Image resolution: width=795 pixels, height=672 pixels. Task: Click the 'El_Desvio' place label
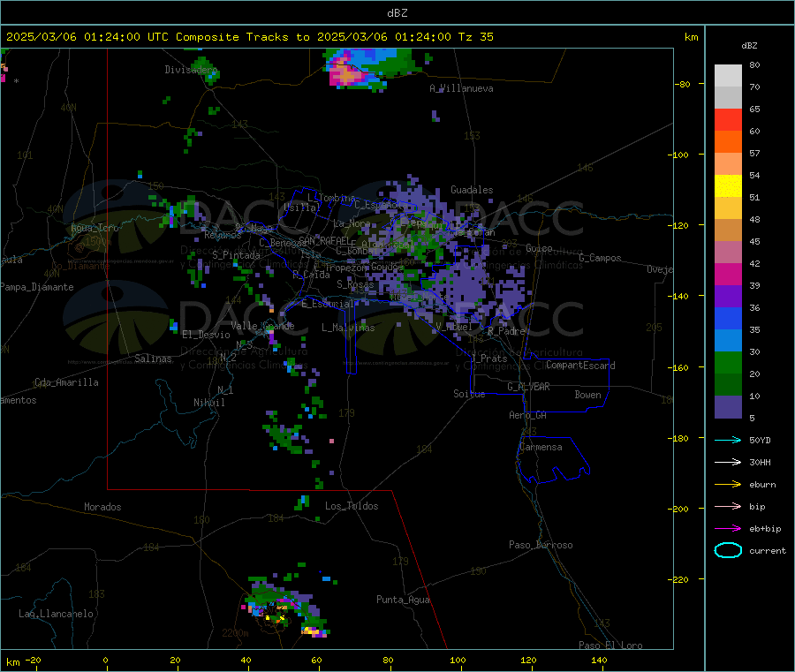coord(206,335)
